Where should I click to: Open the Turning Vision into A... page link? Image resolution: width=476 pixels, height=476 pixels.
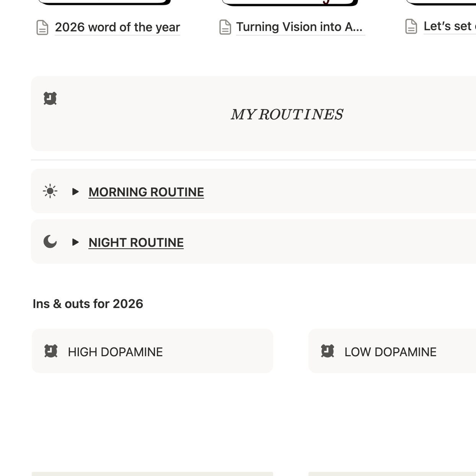coord(299,27)
